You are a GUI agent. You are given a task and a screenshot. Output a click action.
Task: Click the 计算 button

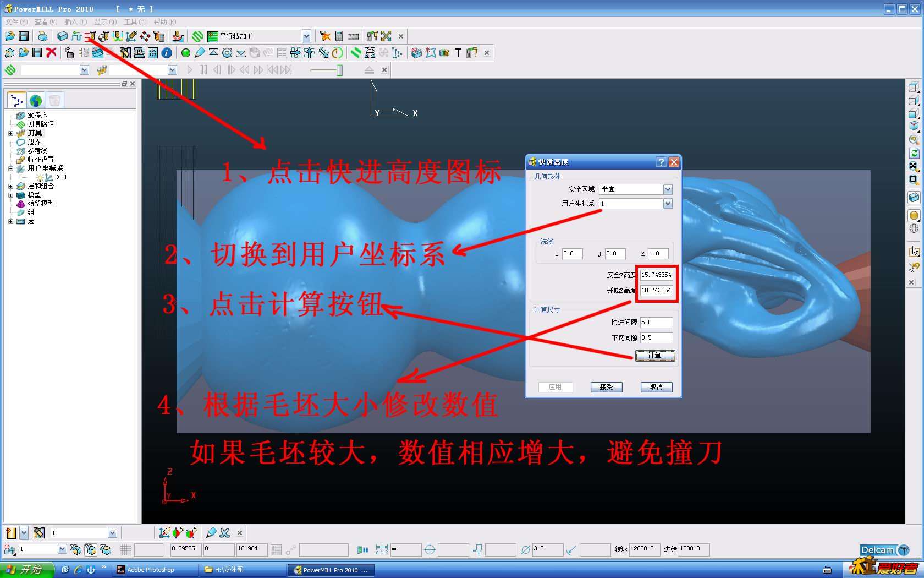(654, 356)
